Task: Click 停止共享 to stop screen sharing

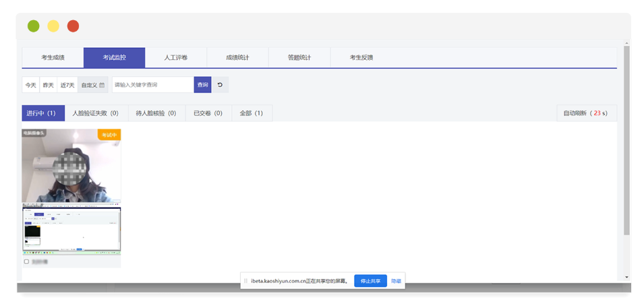Action: pyautogui.click(x=370, y=281)
